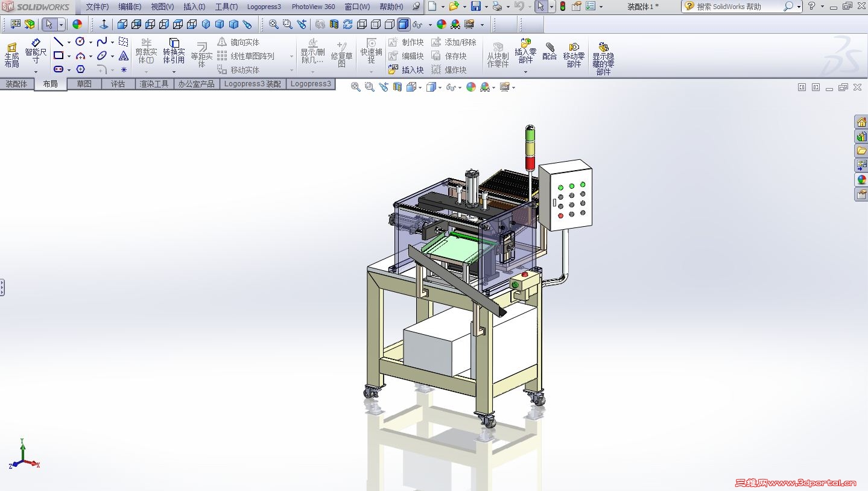The height and width of the screenshot is (491, 868).
Task: Click the Print icon
Action: pyautogui.click(x=496, y=6)
